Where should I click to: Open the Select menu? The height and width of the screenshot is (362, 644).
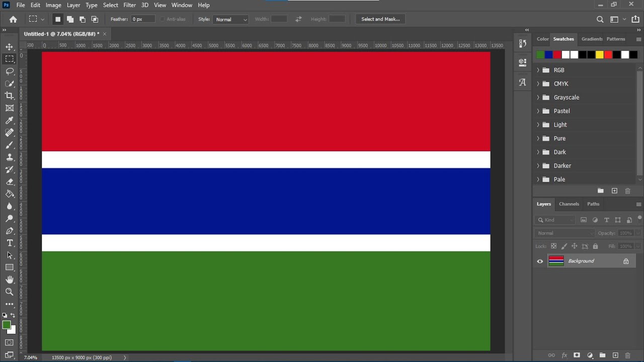(x=111, y=5)
